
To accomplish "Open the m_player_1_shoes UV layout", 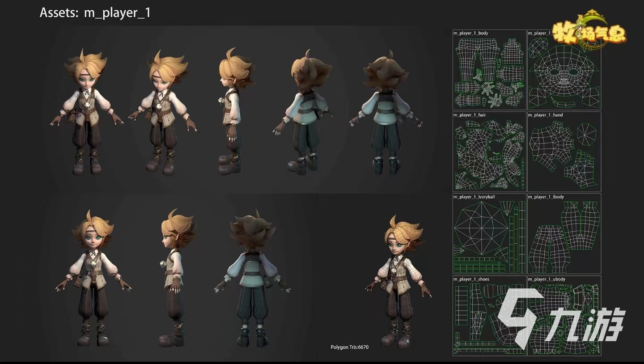I will point(489,316).
